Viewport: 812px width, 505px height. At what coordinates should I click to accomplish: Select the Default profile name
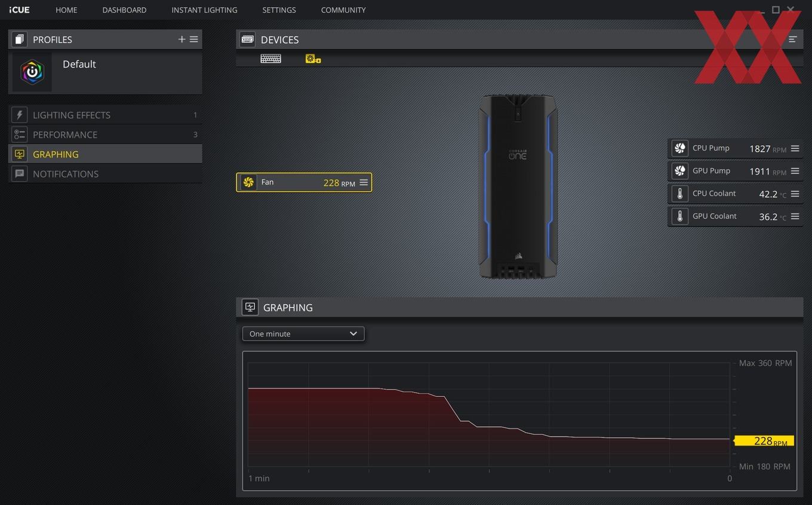click(79, 65)
